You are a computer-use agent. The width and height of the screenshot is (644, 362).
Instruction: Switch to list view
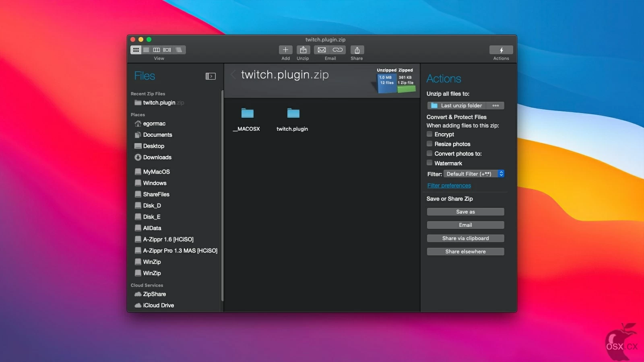click(x=146, y=50)
